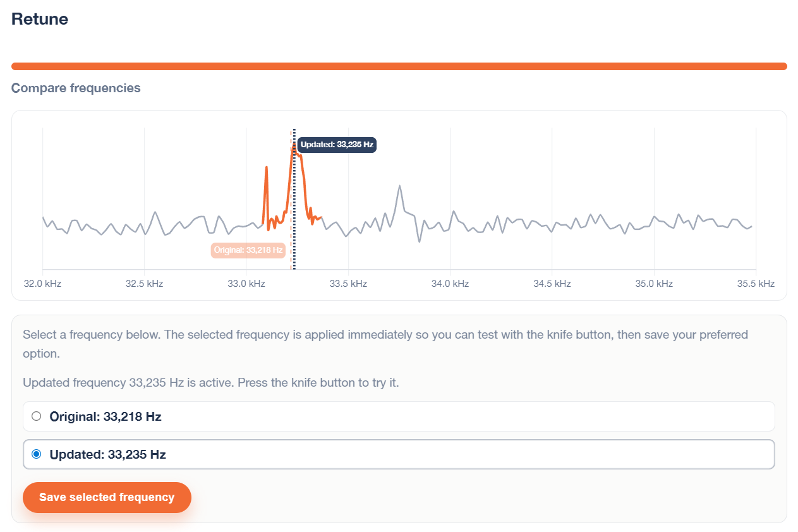Click the faded Original 33,218 Hz chart label
798x532 pixels.
click(248, 250)
